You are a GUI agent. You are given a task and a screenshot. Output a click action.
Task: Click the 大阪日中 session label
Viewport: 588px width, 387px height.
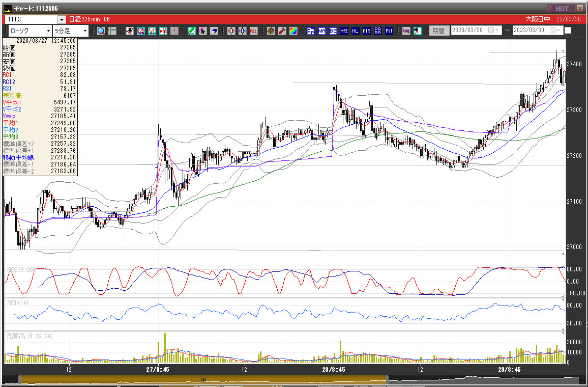(x=538, y=19)
